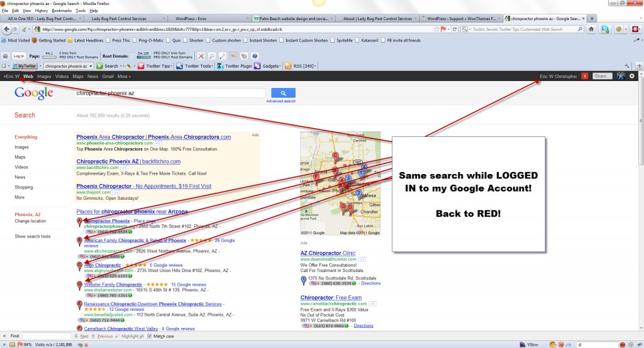
Task: Expand the RSS [240] dropdown
Action: [x=316, y=66]
